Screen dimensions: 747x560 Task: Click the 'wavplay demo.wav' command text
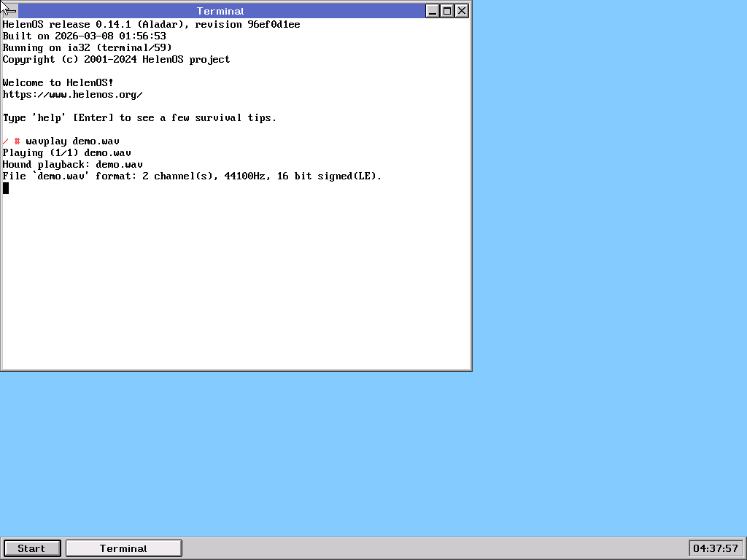72,141
